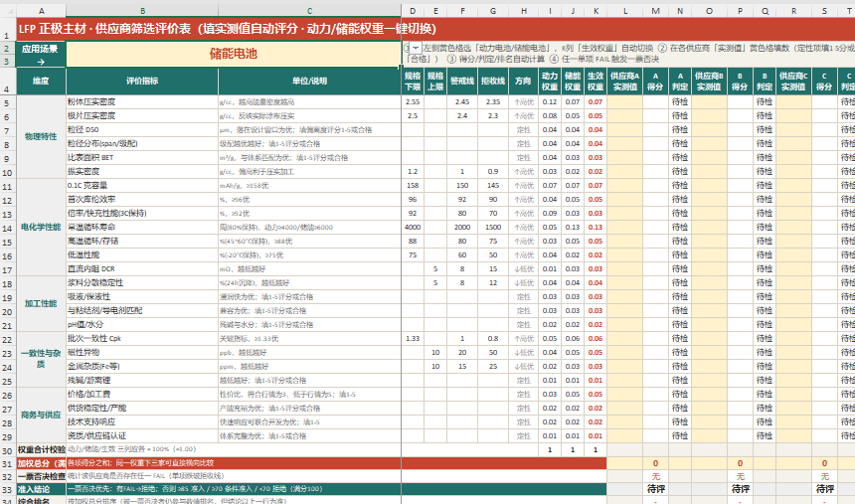The image size is (855, 504).
Task: Click the 价格/加工费 indicator cell
Action: pyautogui.click(x=142, y=395)
